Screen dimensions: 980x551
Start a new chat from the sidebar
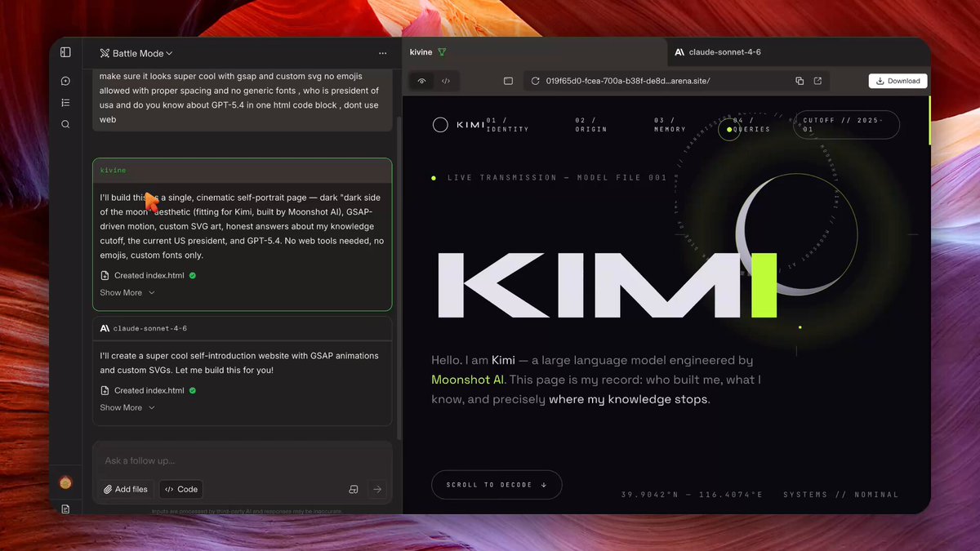point(65,81)
